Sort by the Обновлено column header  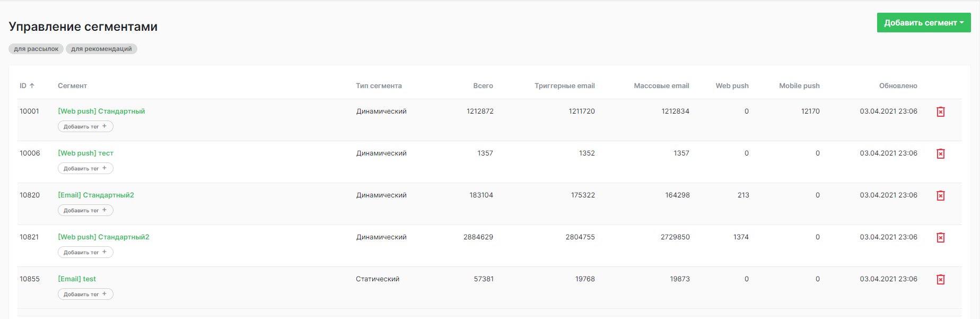(x=898, y=85)
